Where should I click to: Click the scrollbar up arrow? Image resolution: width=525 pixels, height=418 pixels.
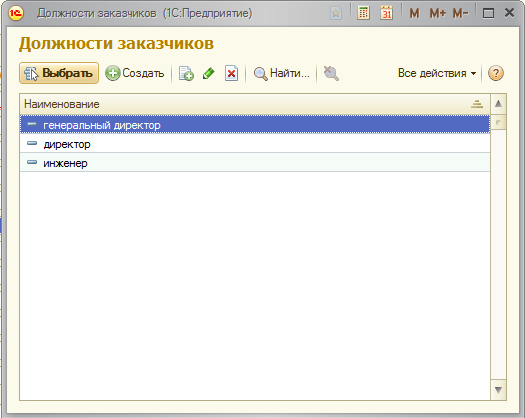pyautogui.click(x=498, y=104)
